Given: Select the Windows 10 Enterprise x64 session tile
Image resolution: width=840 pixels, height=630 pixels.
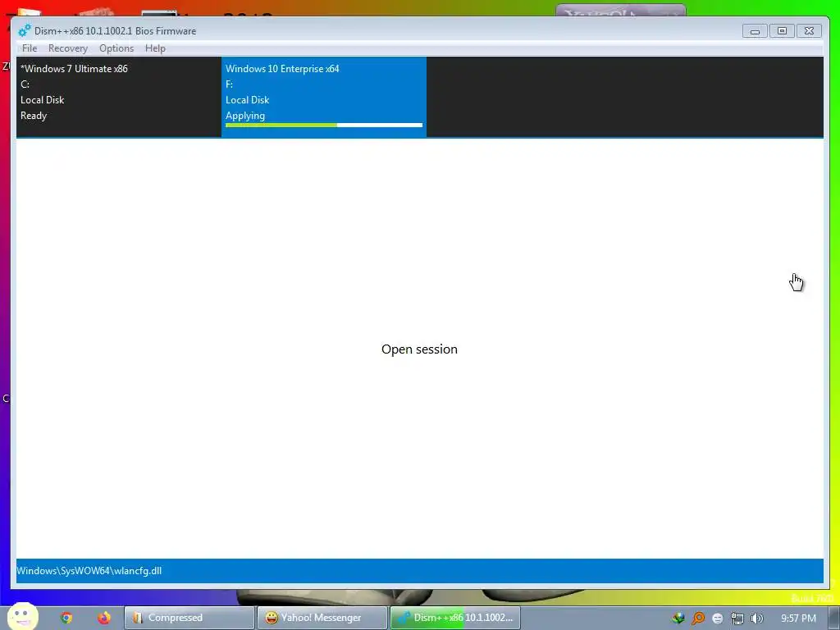Looking at the screenshot, I should [323, 97].
